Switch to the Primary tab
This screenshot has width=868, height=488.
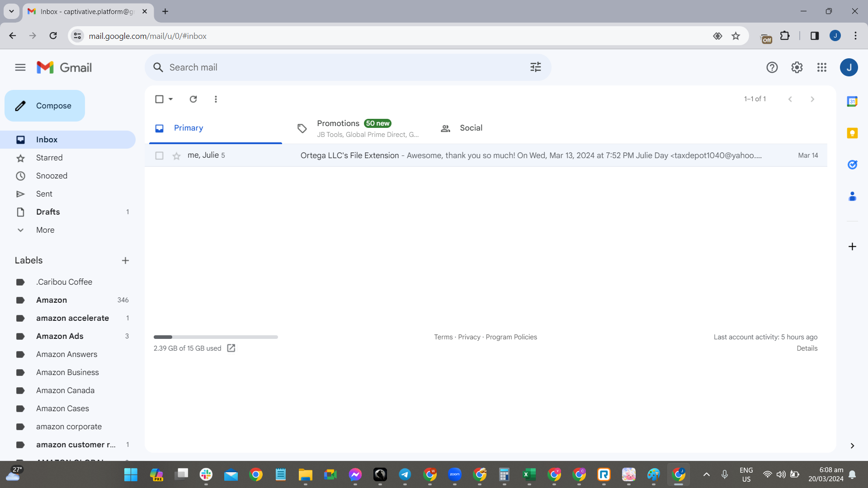tap(216, 128)
